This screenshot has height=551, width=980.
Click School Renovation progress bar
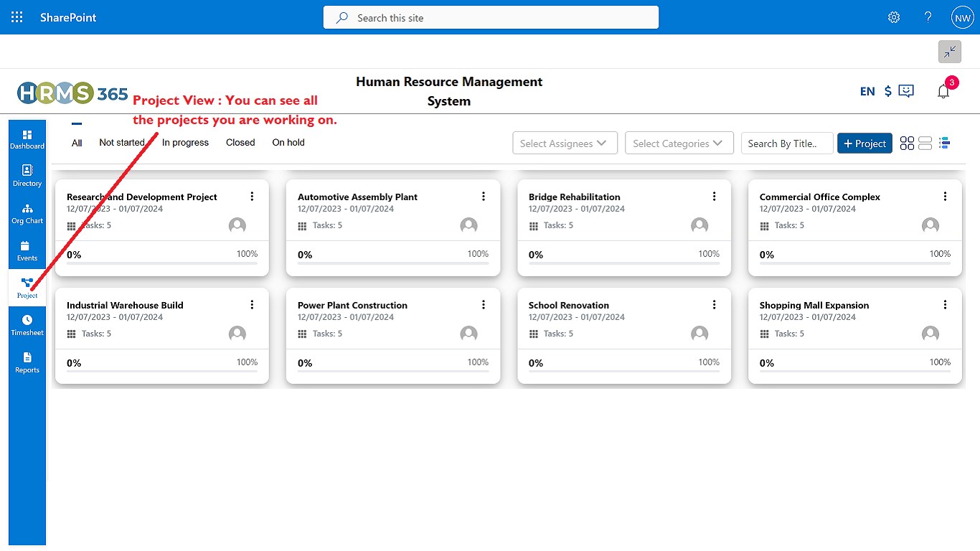[623, 372]
